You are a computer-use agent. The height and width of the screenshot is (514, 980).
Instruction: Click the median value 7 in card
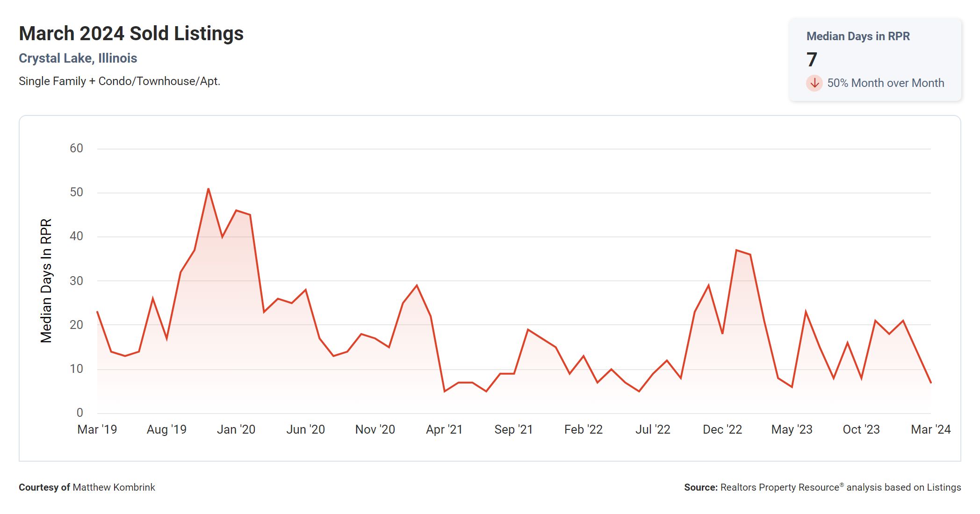pyautogui.click(x=812, y=60)
